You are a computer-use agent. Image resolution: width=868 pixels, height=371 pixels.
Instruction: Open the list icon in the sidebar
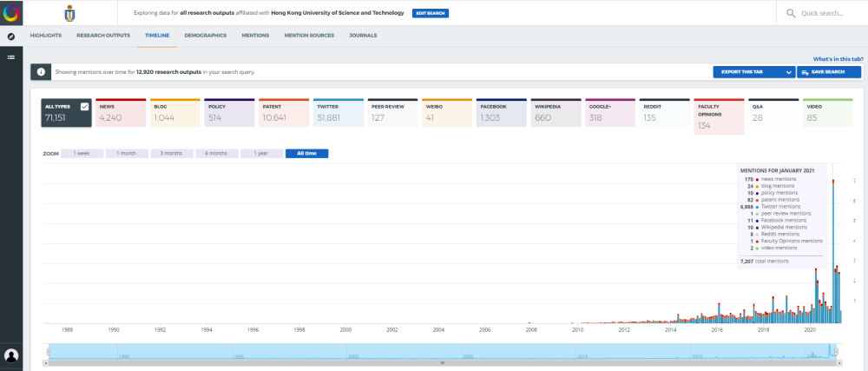[x=11, y=57]
